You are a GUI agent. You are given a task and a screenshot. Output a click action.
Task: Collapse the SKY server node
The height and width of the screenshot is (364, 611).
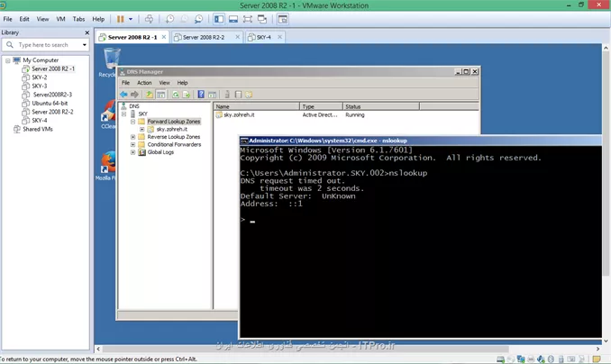pyautogui.click(x=123, y=114)
